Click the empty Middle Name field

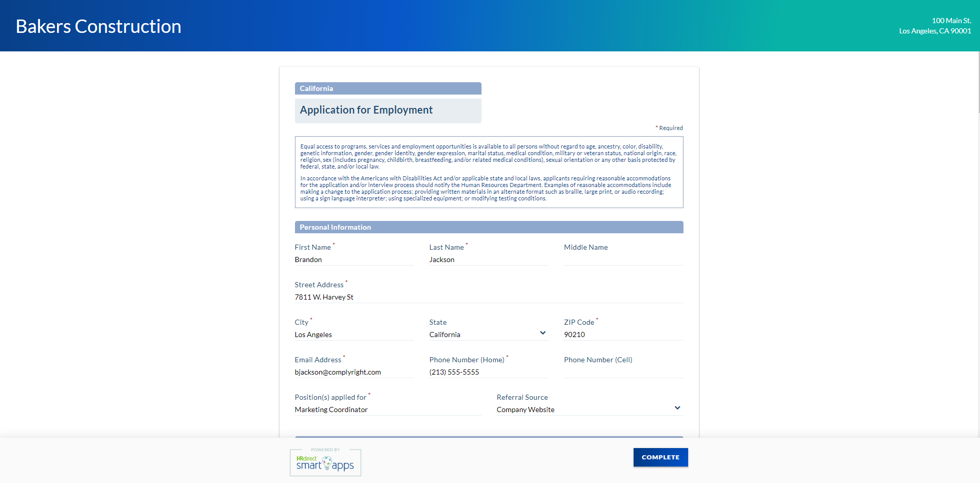[x=622, y=259]
